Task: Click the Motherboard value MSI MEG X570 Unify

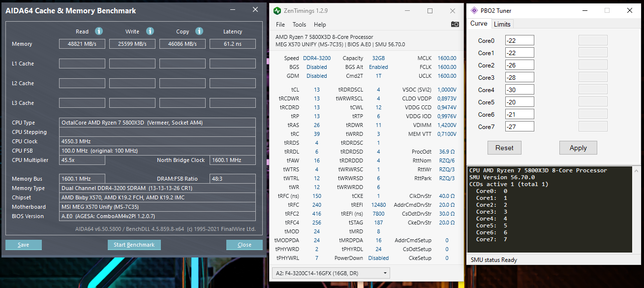Action: tap(157, 207)
